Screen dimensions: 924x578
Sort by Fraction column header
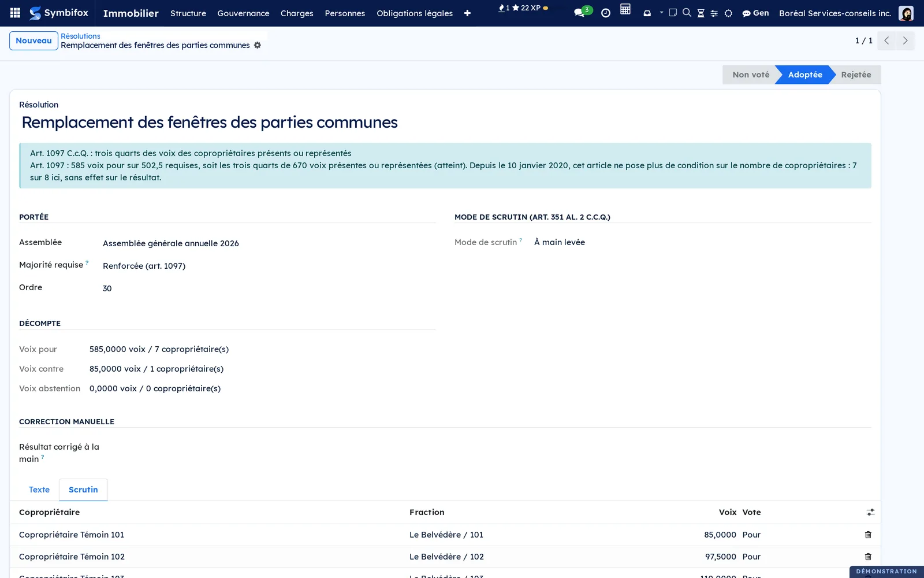coord(427,512)
